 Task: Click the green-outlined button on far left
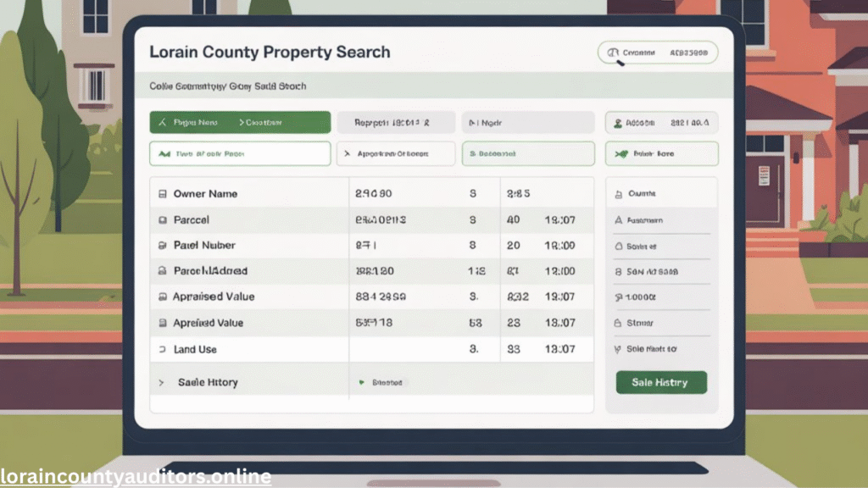240,154
